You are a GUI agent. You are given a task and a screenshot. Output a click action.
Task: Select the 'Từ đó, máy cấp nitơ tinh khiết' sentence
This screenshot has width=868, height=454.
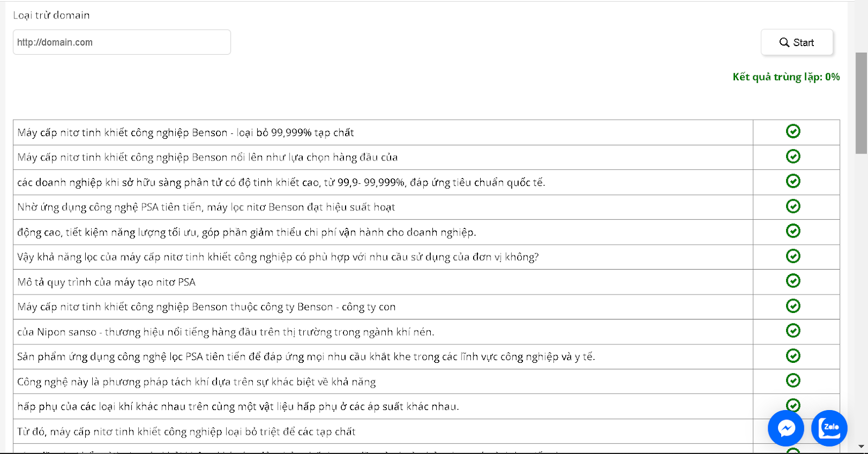coord(186,432)
